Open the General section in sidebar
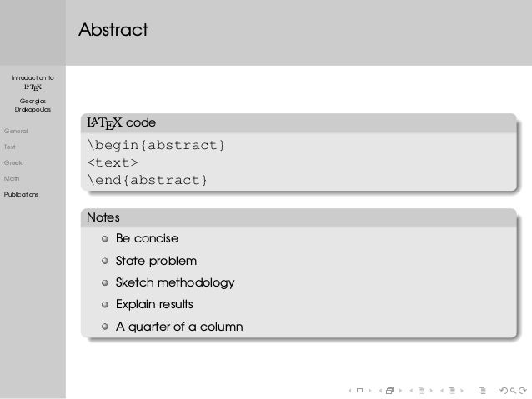Viewport: 532px width, 399px height. (x=16, y=131)
